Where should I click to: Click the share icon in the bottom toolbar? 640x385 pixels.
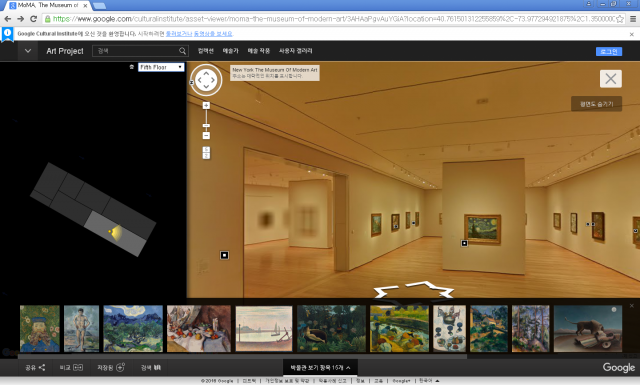coord(42,368)
